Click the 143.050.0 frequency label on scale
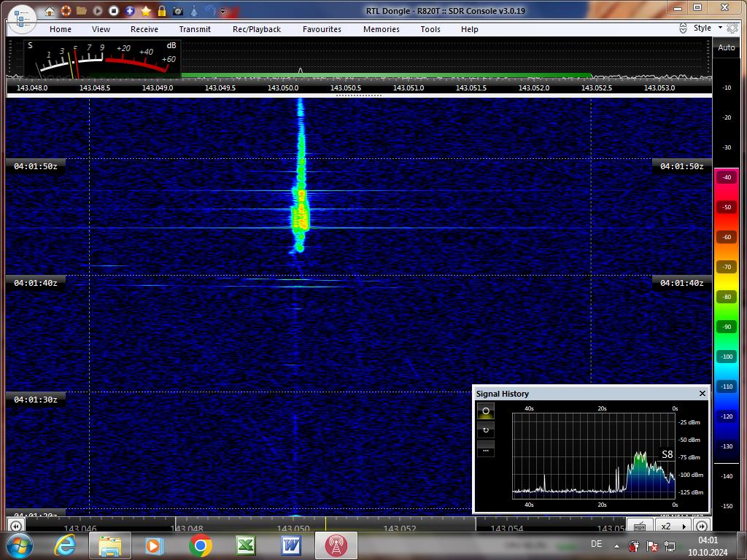This screenshot has width=747, height=560. coord(283,88)
